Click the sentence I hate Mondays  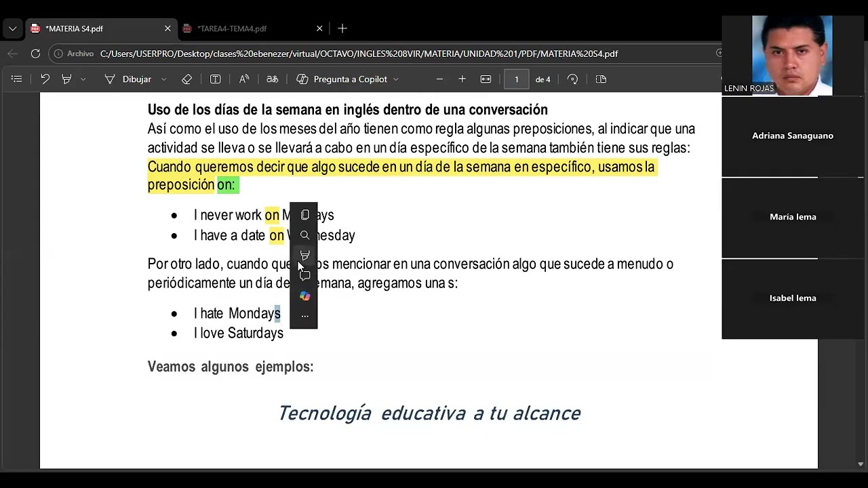[x=237, y=313]
